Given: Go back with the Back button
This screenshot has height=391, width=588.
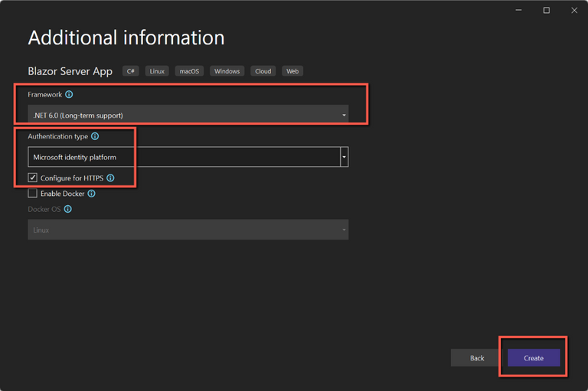Looking at the screenshot, I should (x=477, y=358).
